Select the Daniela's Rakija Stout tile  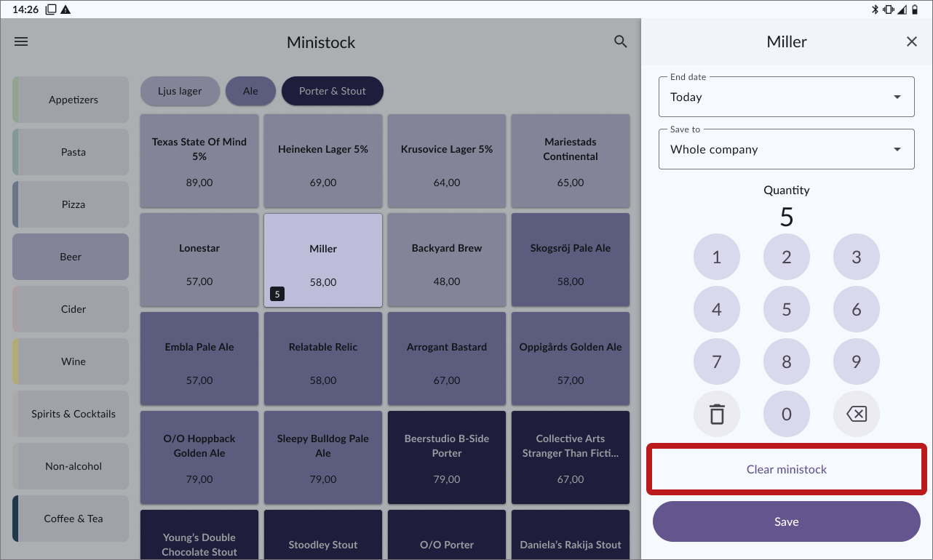571,535
